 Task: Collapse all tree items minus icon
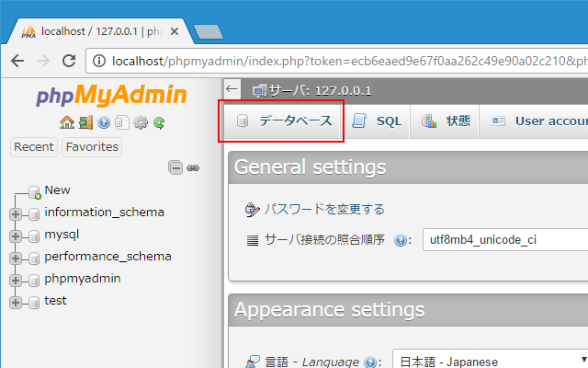(175, 167)
